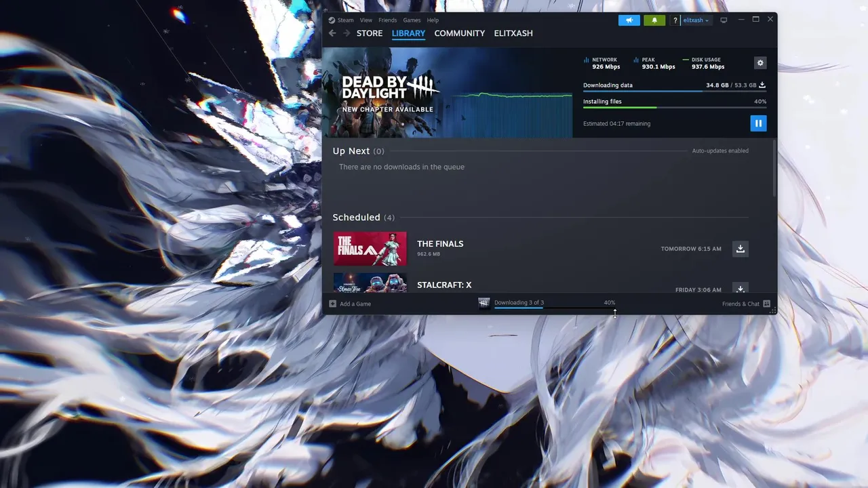Switch to the LIBRARY tab
868x488 pixels.
tap(408, 33)
